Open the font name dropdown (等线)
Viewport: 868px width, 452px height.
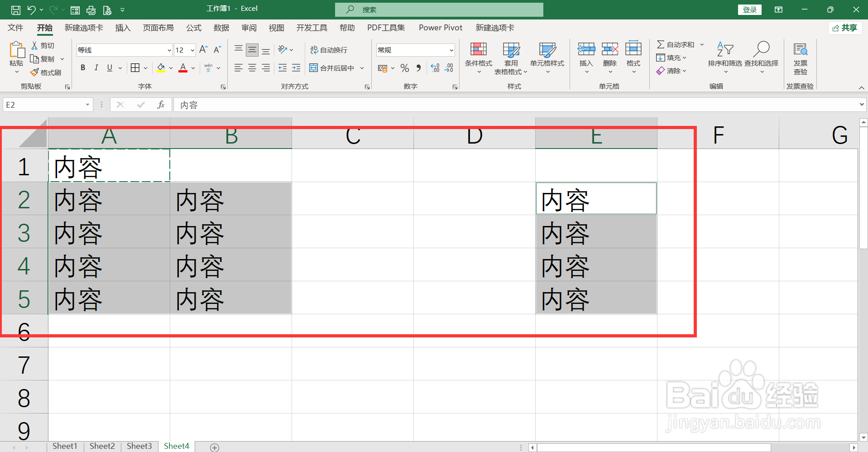tap(169, 50)
